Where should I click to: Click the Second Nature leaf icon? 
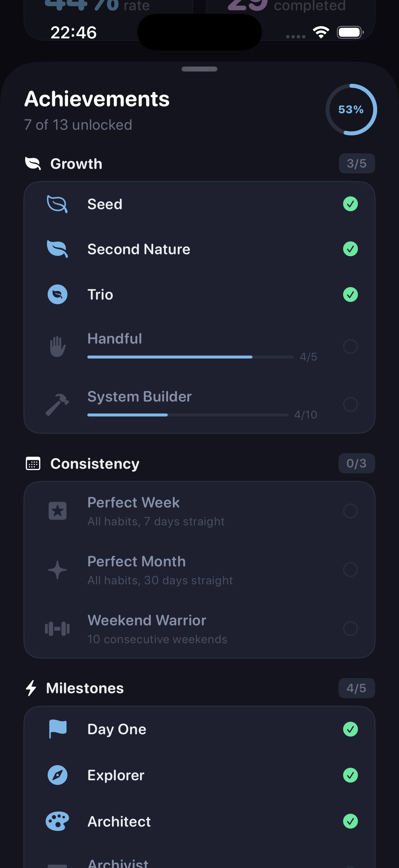(57, 249)
